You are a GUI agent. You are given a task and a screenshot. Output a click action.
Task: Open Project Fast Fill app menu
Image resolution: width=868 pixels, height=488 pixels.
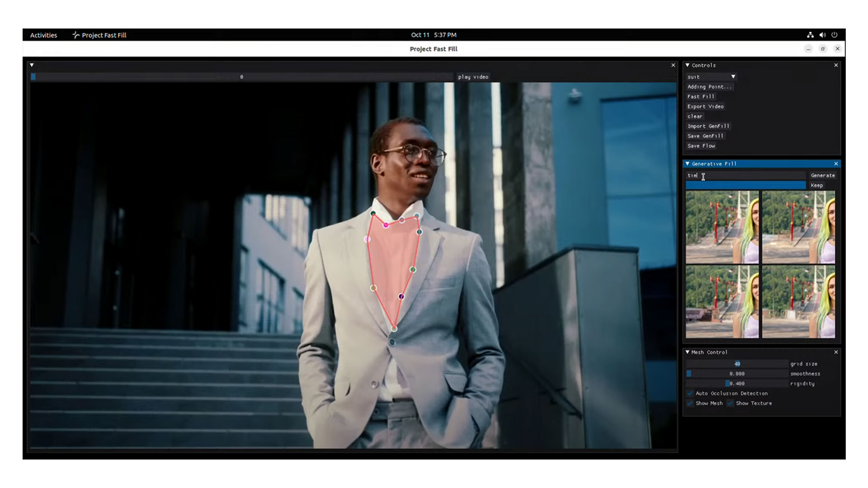(99, 35)
